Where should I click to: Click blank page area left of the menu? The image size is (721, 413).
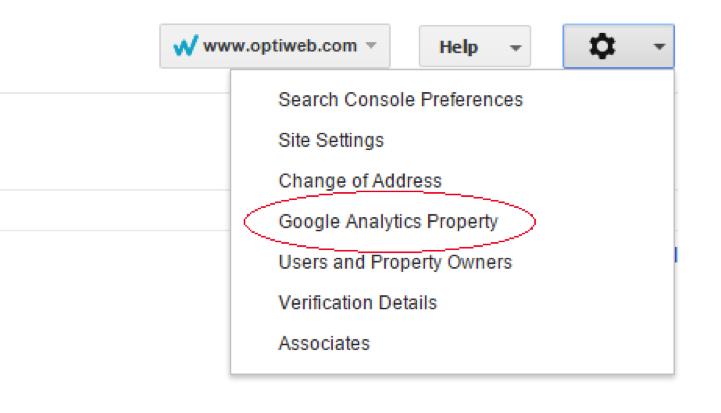coord(110,300)
